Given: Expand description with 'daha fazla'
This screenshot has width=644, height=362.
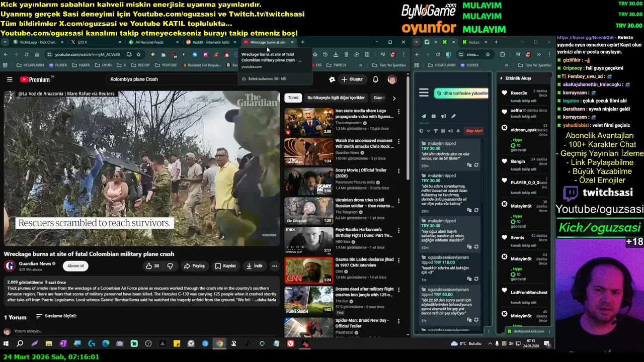Looking at the screenshot, I should (266, 300).
